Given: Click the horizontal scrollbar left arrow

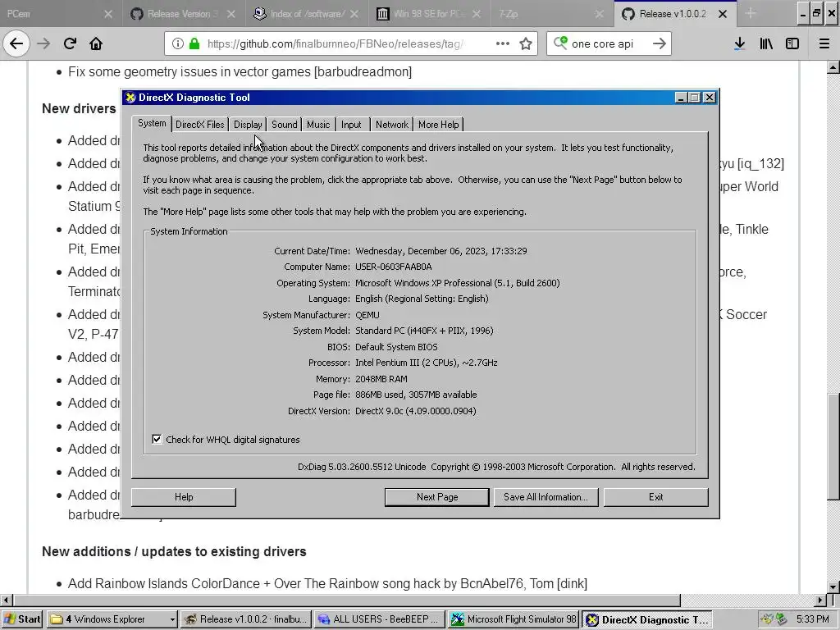Looking at the screenshot, I should click(x=6, y=600).
